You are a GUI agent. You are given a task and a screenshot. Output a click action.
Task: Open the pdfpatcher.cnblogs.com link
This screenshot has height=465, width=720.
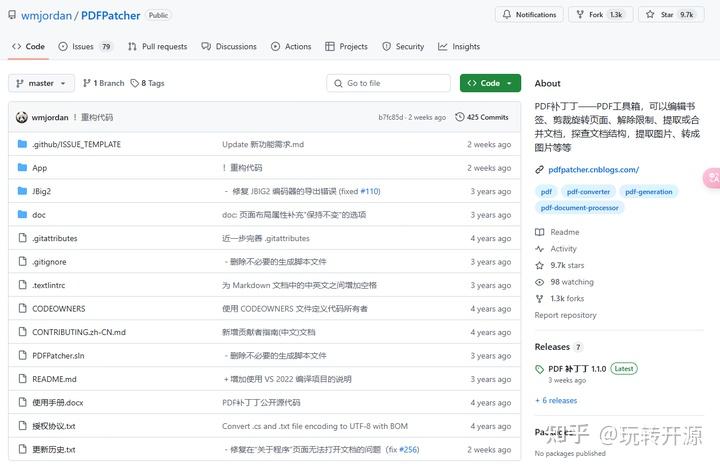click(593, 169)
